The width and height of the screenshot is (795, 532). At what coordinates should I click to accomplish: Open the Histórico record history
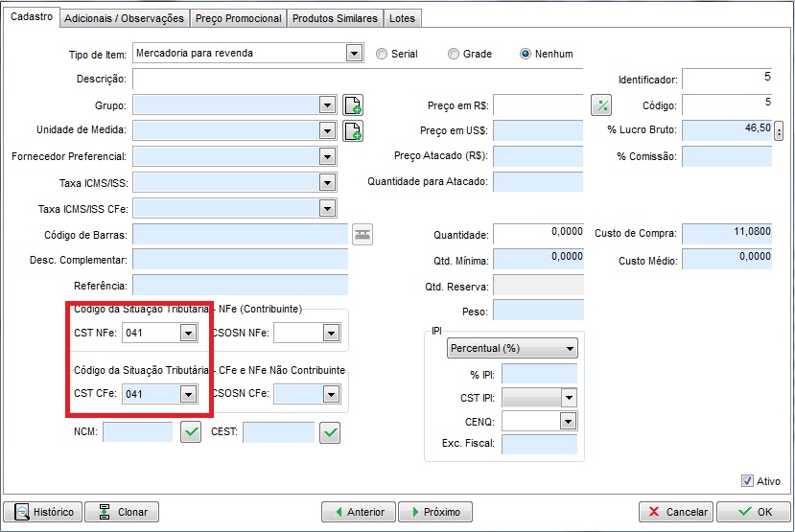coord(43,512)
